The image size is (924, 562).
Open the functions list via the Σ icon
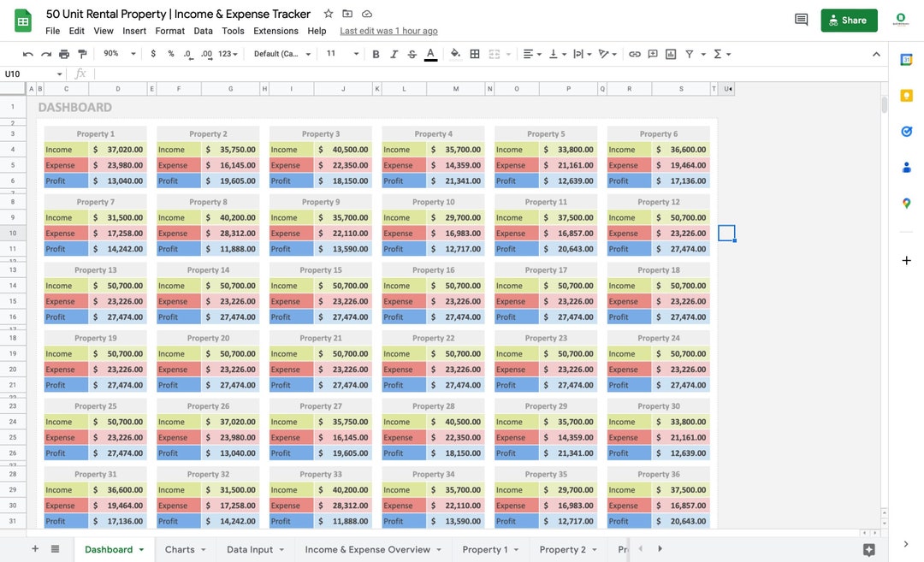[719, 53]
